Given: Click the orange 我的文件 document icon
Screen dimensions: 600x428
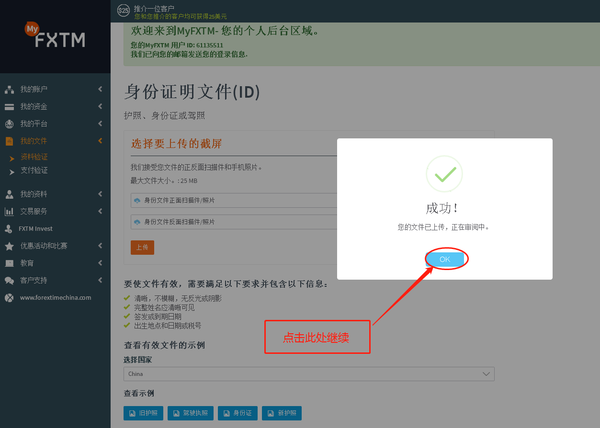Looking at the screenshot, I should (x=9, y=141).
